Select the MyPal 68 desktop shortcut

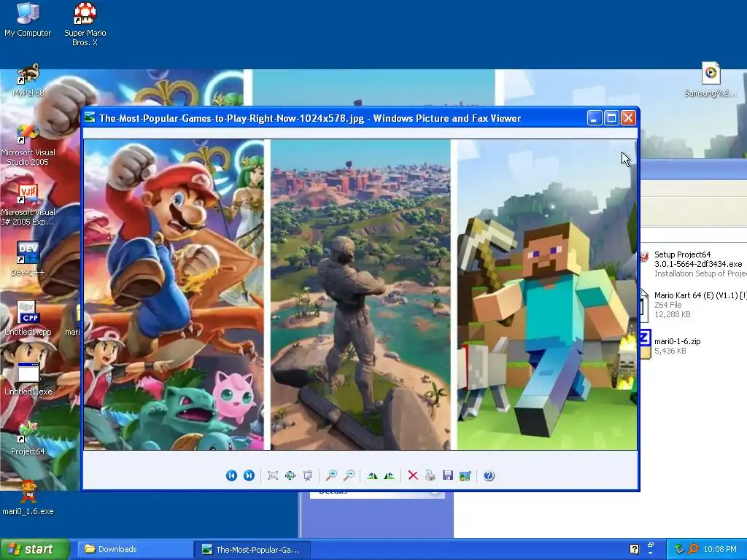click(28, 80)
